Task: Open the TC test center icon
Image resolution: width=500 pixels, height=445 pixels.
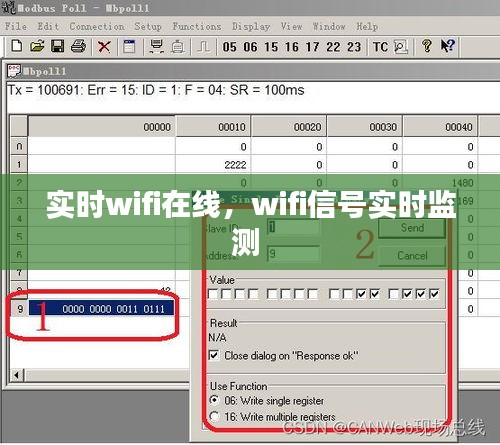Action: pyautogui.click(x=380, y=47)
